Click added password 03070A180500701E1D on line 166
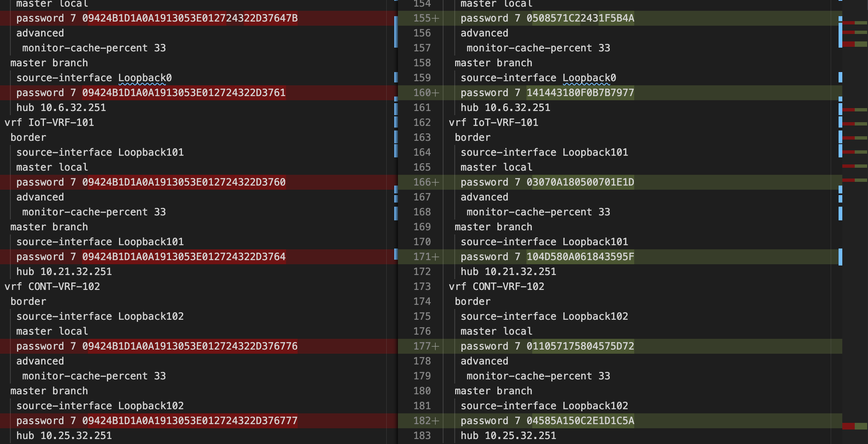 click(x=580, y=182)
